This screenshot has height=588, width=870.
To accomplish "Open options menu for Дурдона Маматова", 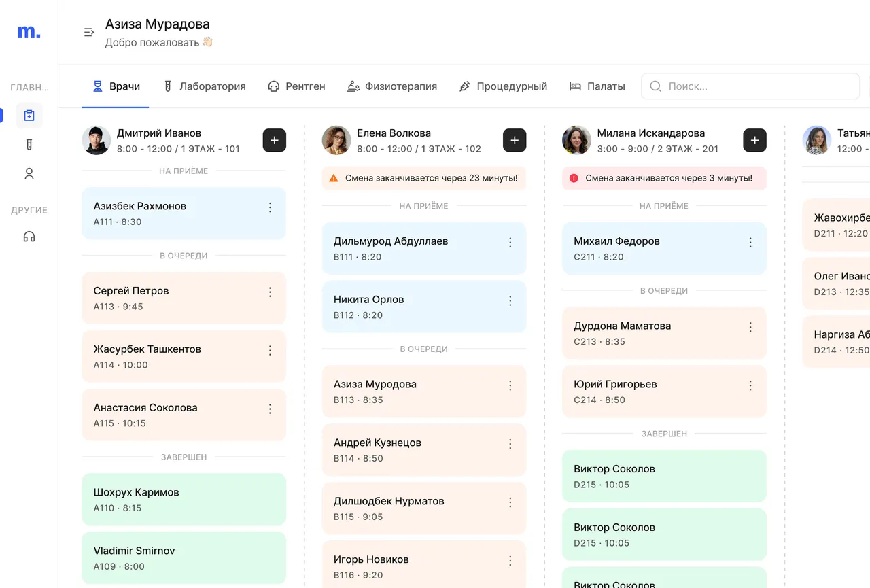I will pyautogui.click(x=750, y=327).
